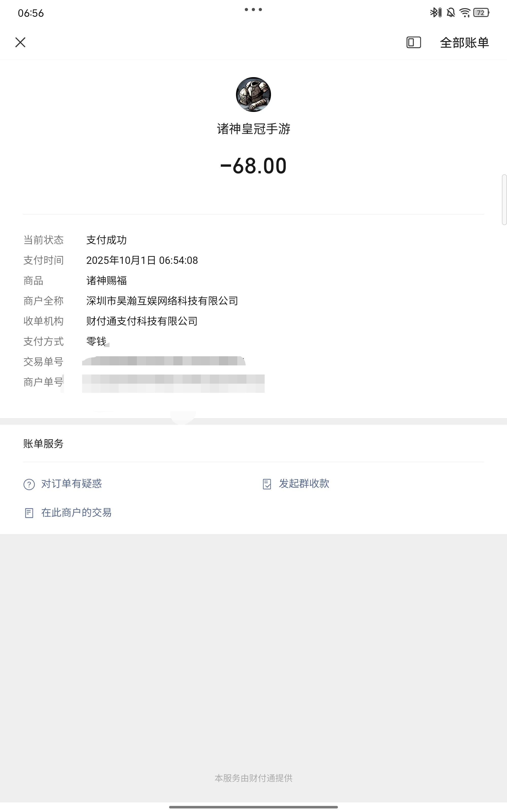Image resolution: width=507 pixels, height=812 pixels.
Task: Tap the muted bell status icon
Action: pos(451,13)
